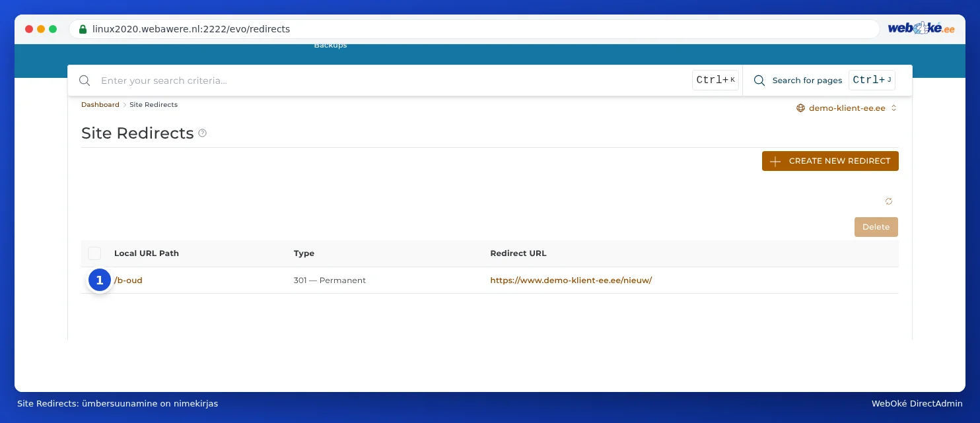The image size is (980, 423).
Task: Click the Delete button
Action: pos(876,227)
